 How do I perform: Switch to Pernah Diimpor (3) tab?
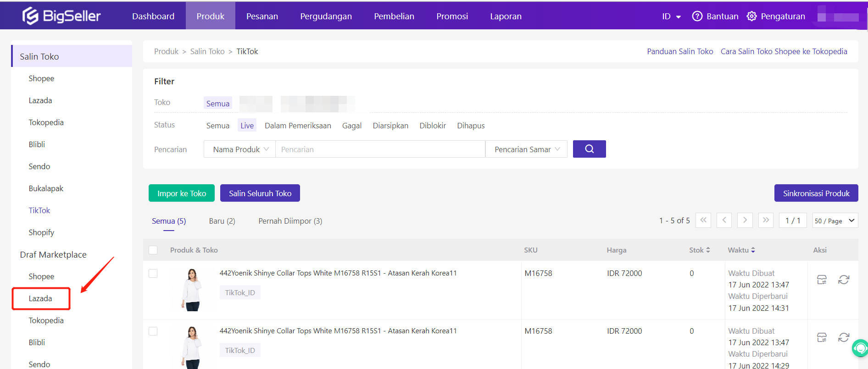(x=290, y=221)
